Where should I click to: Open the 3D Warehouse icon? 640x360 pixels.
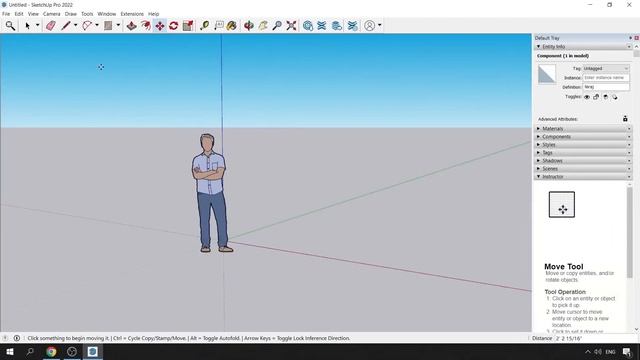(x=308, y=26)
